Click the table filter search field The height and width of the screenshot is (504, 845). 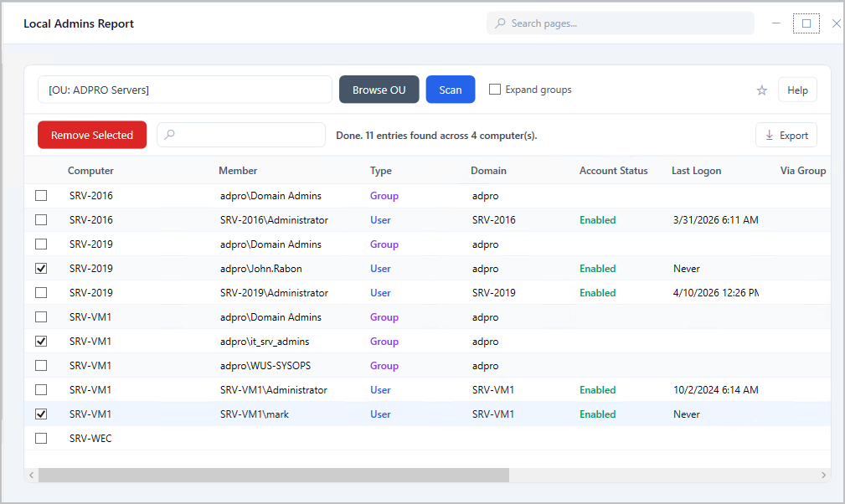[x=241, y=135]
